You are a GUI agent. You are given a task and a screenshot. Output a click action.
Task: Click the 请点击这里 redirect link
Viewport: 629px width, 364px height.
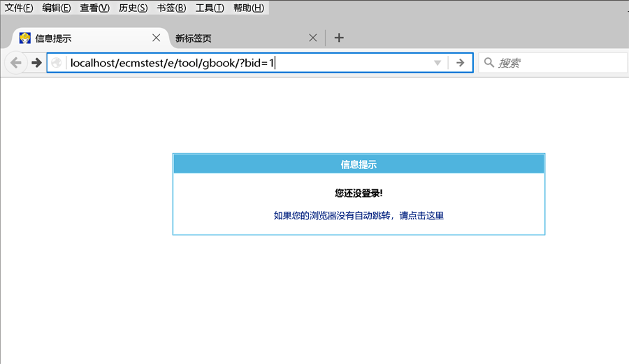(421, 215)
